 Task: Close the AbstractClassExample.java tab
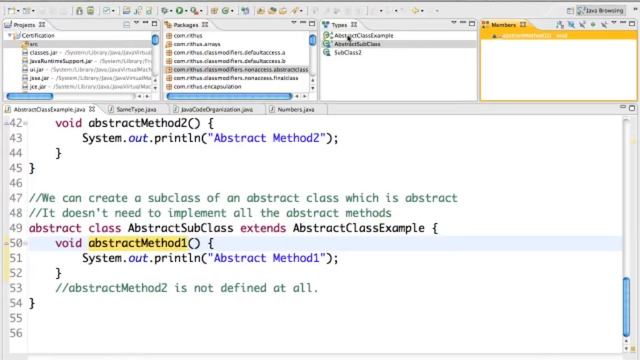tap(92, 109)
